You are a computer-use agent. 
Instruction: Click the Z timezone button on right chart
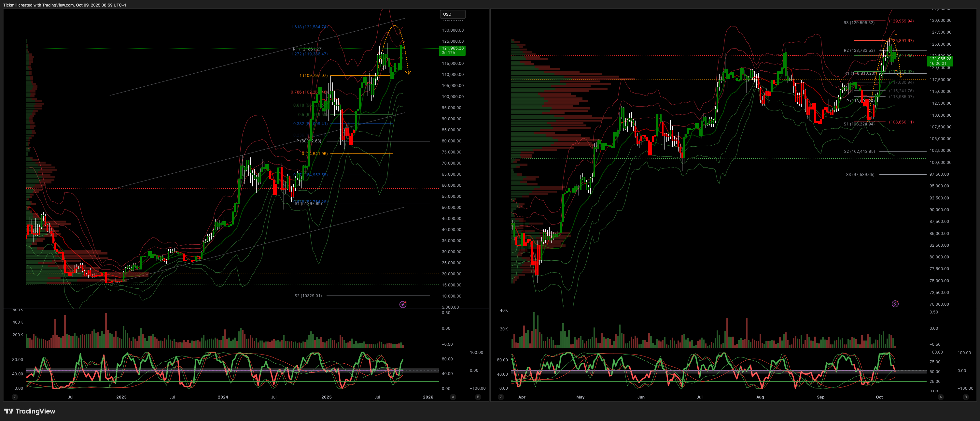pos(501,397)
